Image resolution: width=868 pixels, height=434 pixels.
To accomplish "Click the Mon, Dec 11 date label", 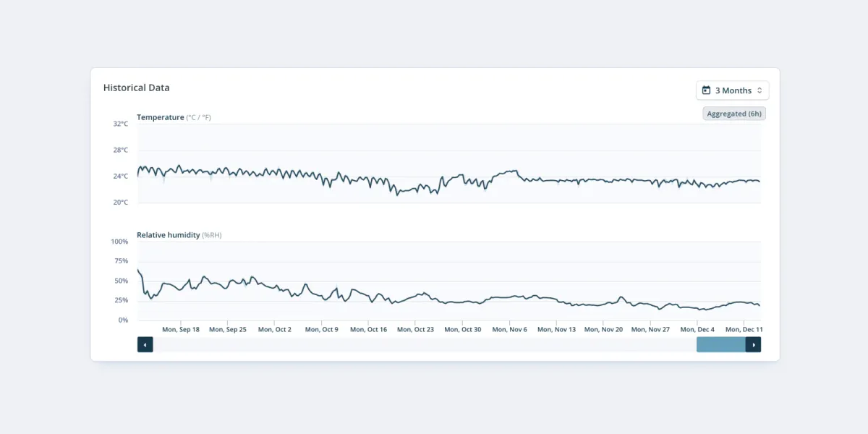I will pos(744,329).
